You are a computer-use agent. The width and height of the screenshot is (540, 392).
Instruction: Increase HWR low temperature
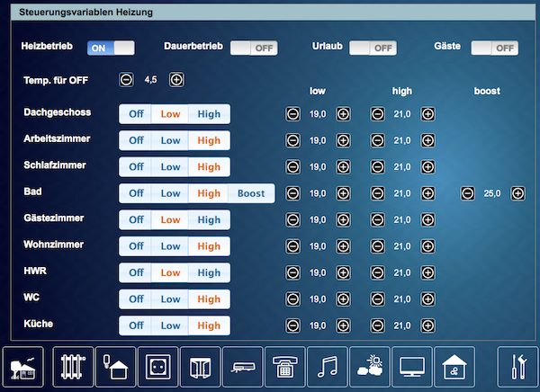click(343, 272)
